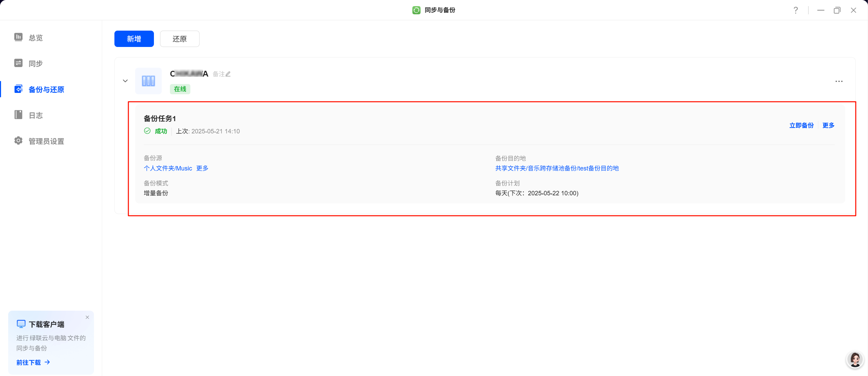Click the sync and backup app logo
This screenshot has width=868, height=376.
point(416,10)
